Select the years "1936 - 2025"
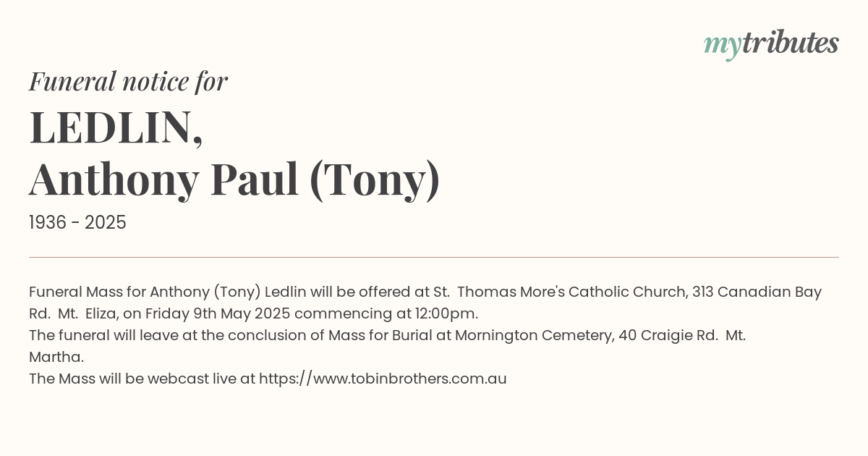This screenshot has width=868, height=456. coord(77,223)
